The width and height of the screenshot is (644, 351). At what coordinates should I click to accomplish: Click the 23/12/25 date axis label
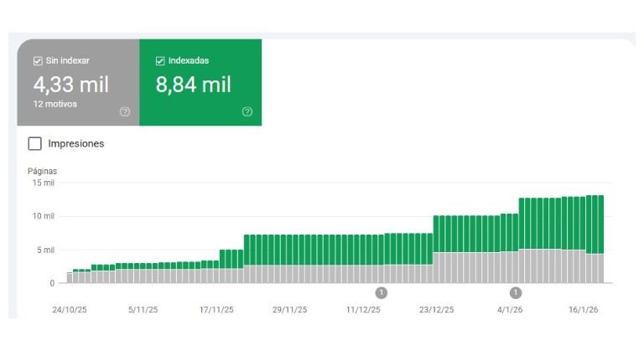(x=436, y=309)
